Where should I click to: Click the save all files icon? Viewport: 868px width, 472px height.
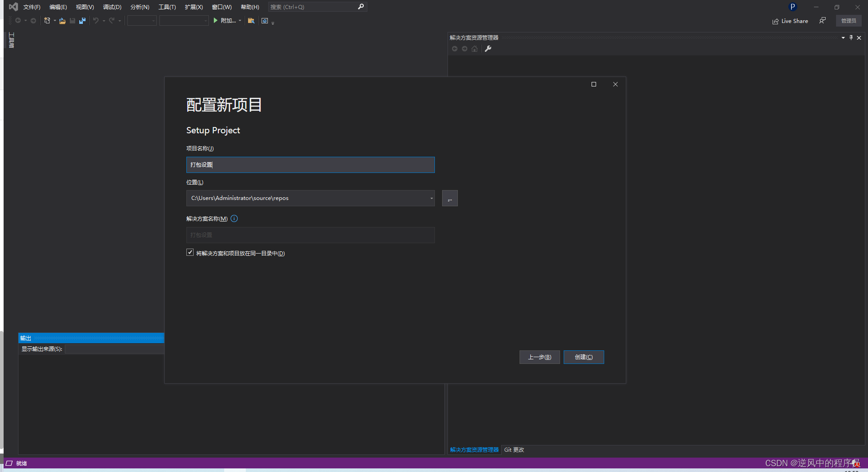pyautogui.click(x=82, y=21)
